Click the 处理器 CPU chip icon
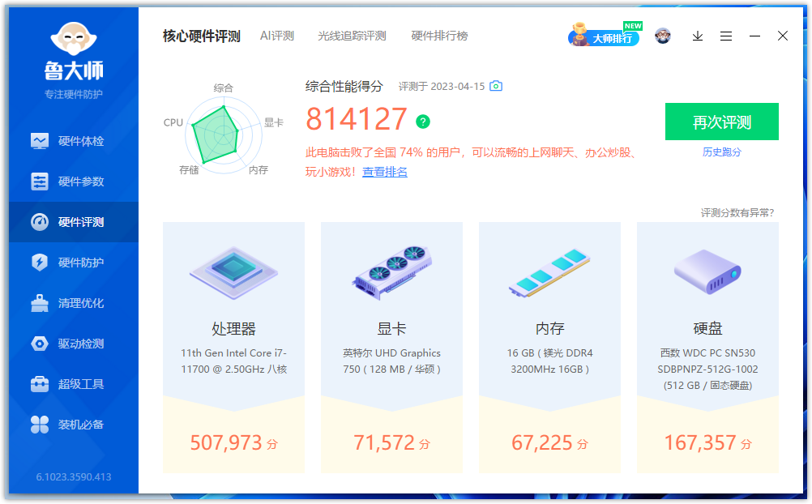 pyautogui.click(x=233, y=273)
